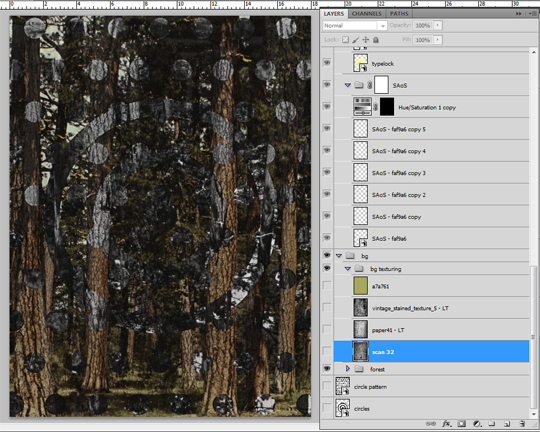Click the layers panel scrollbar thumb
This screenshot has width=540, height=432.
[533, 337]
